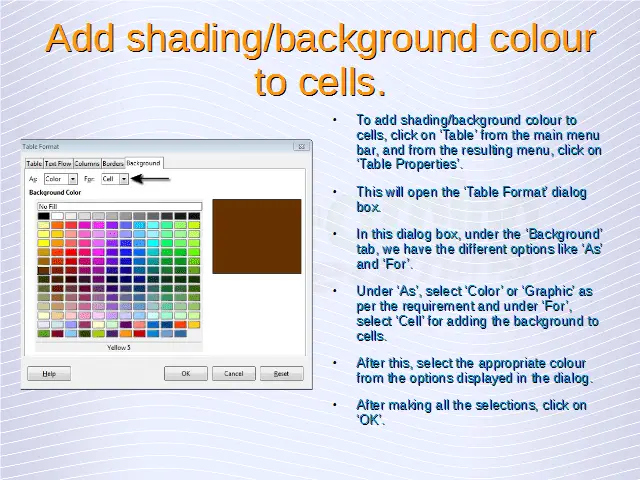Pick the black swatch in the top-left corner
Screen dimensions: 640x480
(x=44, y=216)
